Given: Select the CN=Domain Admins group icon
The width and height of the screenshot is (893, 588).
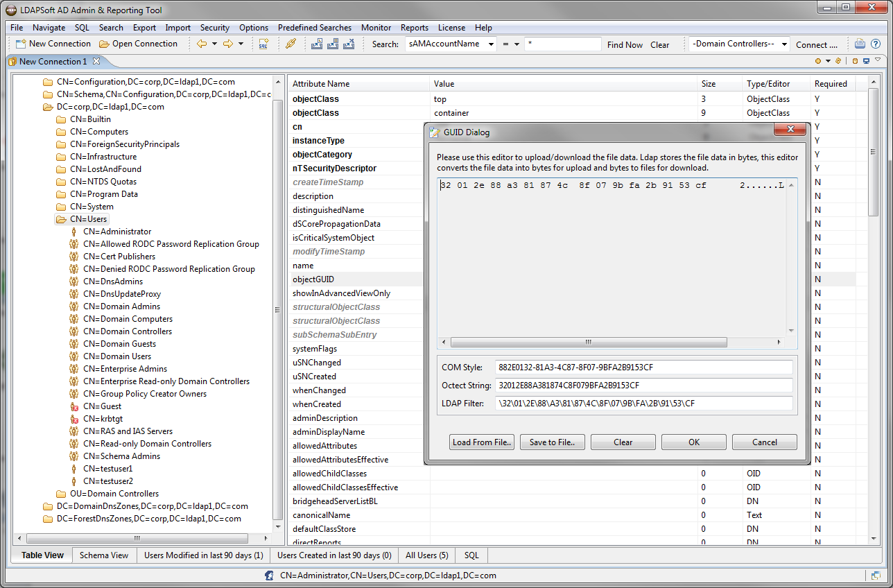Looking at the screenshot, I should tap(74, 306).
